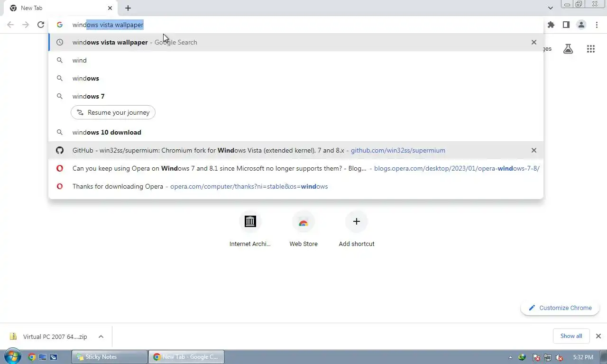
Task: Open the Internet Archive shortcut tile
Action: click(250, 230)
